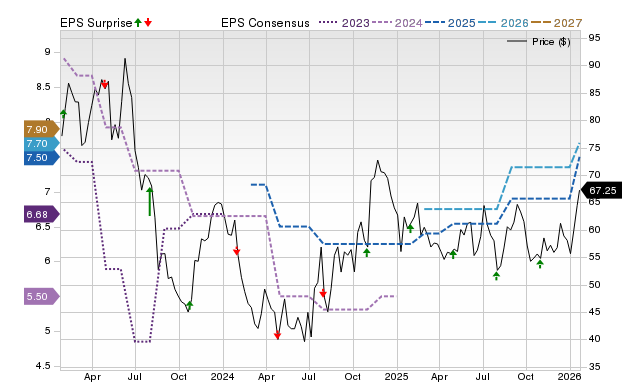Select the green surprise arrow near February 2025
The width and height of the screenshot is (640, 382).
tap(411, 229)
